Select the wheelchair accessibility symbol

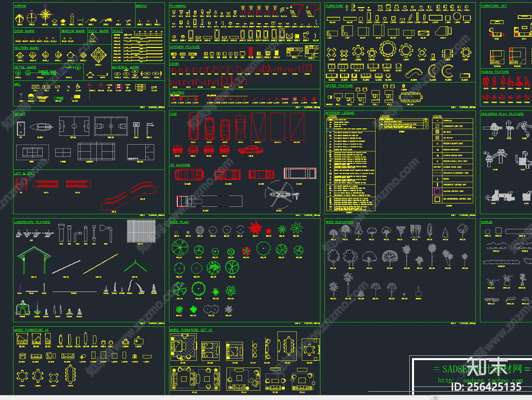pyautogui.click(x=78, y=86)
